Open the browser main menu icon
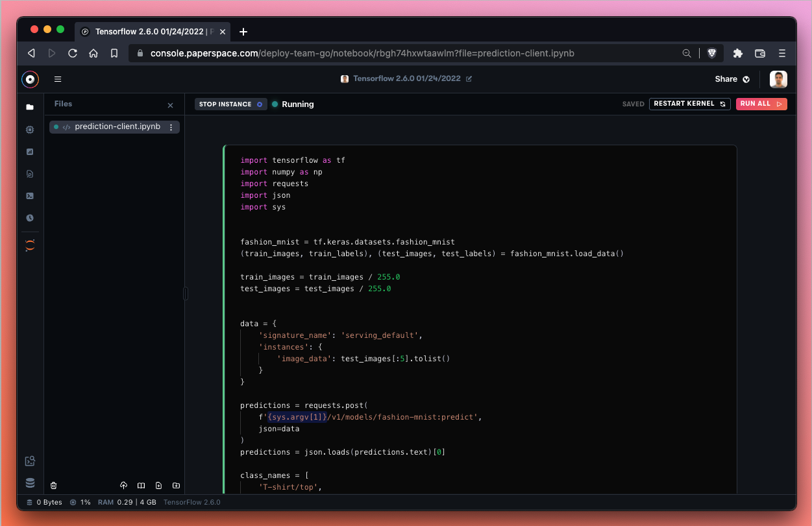812x526 pixels. [x=782, y=53]
